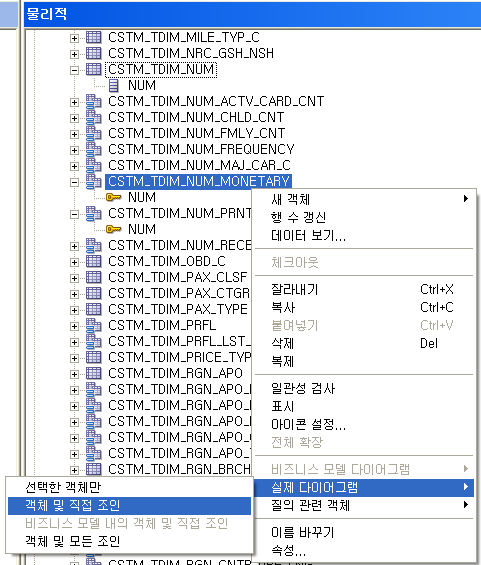The width and height of the screenshot is (481, 565).
Task: Click table icon of CSTM_TDIM_RGN_APO
Action: (x=94, y=373)
